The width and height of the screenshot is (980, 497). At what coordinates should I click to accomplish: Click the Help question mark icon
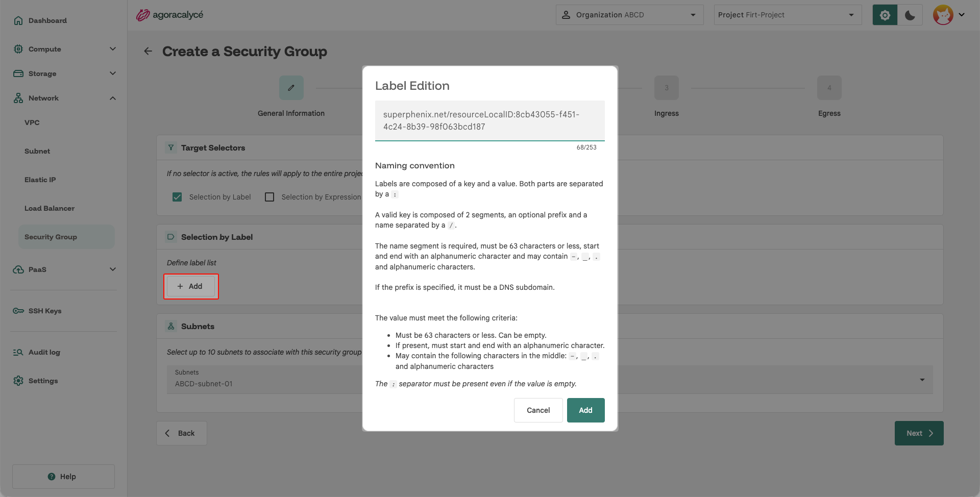tap(52, 477)
